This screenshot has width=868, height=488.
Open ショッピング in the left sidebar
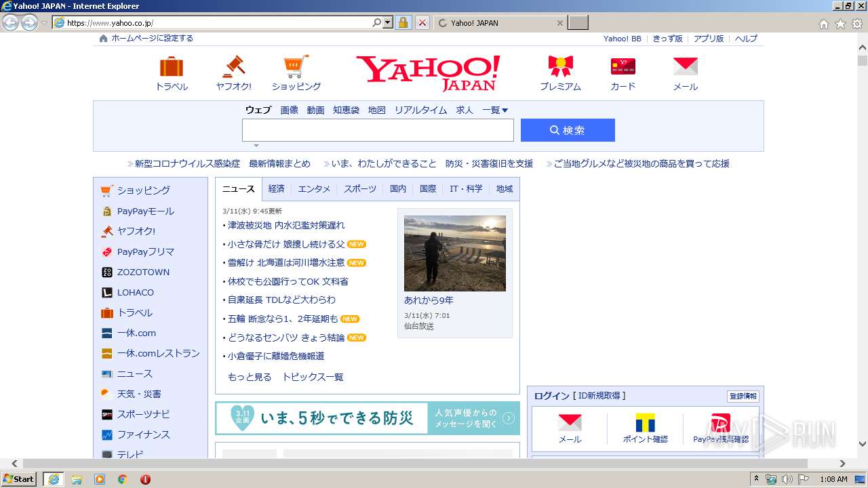pos(143,190)
